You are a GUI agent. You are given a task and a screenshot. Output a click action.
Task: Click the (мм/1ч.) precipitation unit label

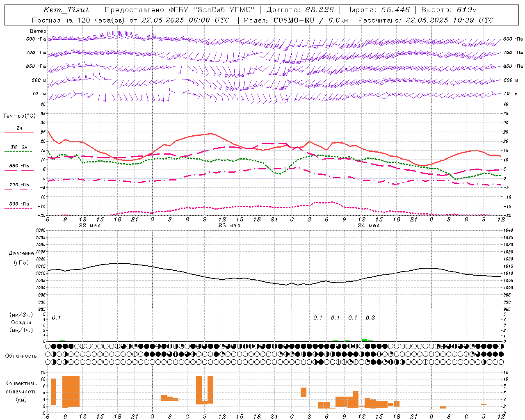click(x=21, y=330)
